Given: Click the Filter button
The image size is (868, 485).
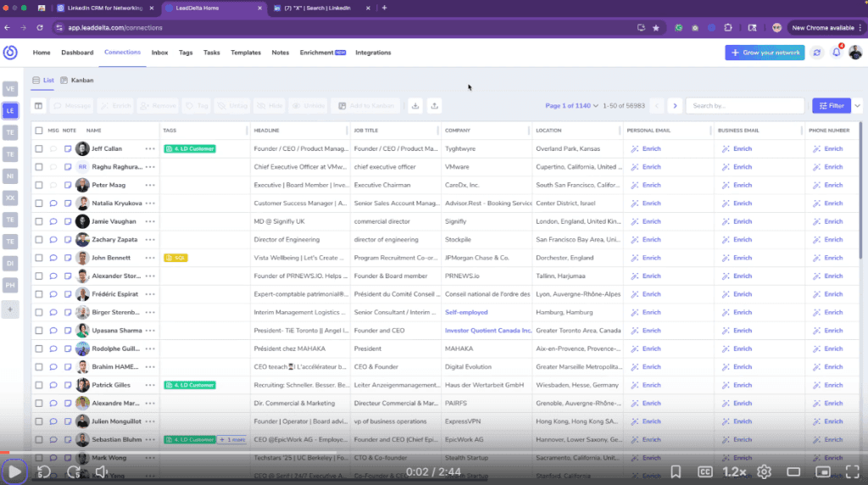Looking at the screenshot, I should (832, 106).
